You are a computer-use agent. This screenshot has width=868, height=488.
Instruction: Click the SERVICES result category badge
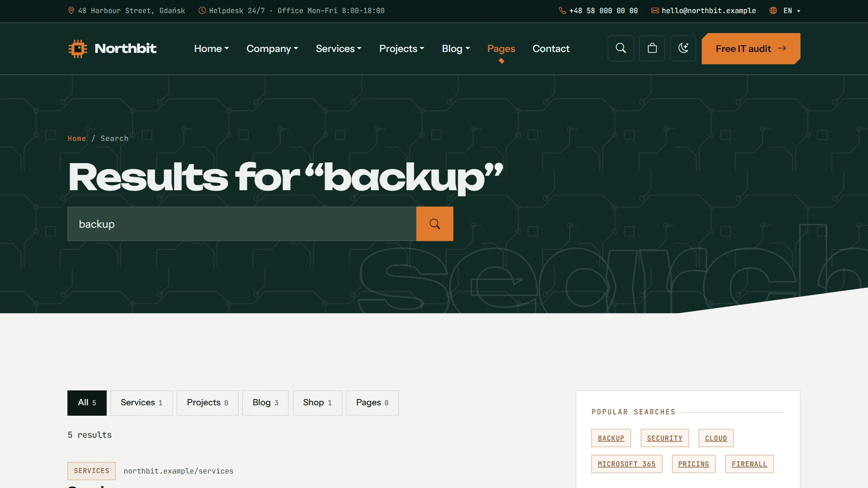(91, 471)
